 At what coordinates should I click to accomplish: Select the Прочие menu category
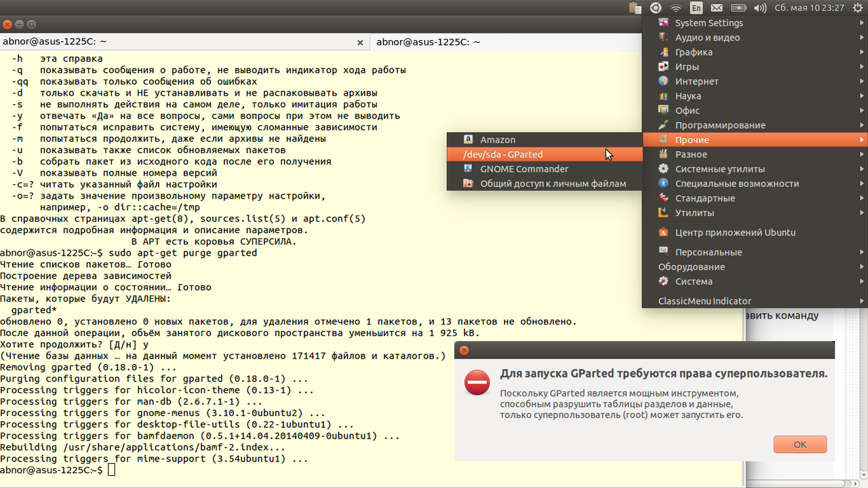pos(755,140)
